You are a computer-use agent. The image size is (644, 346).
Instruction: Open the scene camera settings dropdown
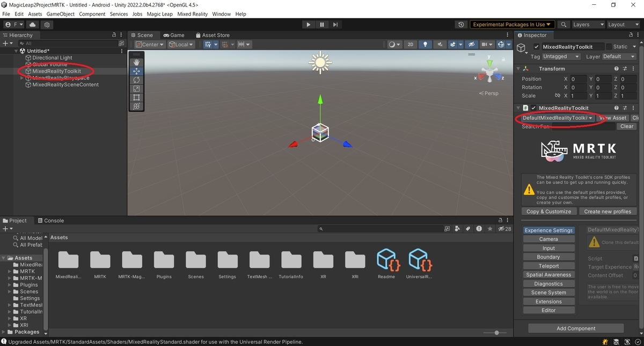click(487, 45)
